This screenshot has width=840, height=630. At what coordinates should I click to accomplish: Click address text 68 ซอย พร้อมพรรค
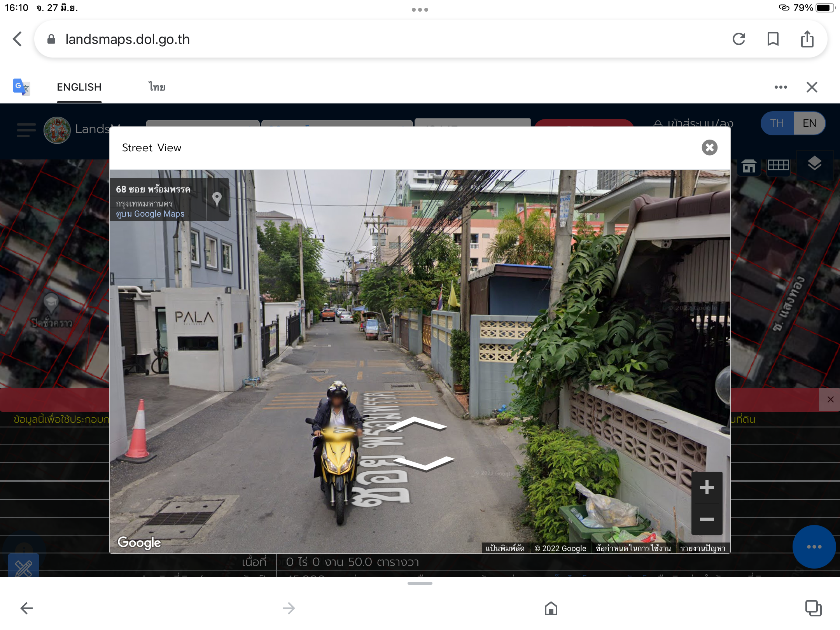153,189
